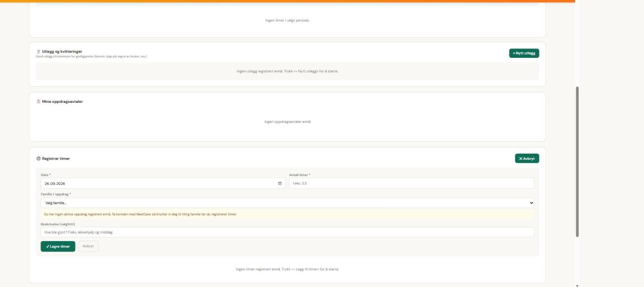Screen dimensions: 644x287
Task: Click the 'Familie / oppdrag *' field label
Action: click(x=56, y=194)
